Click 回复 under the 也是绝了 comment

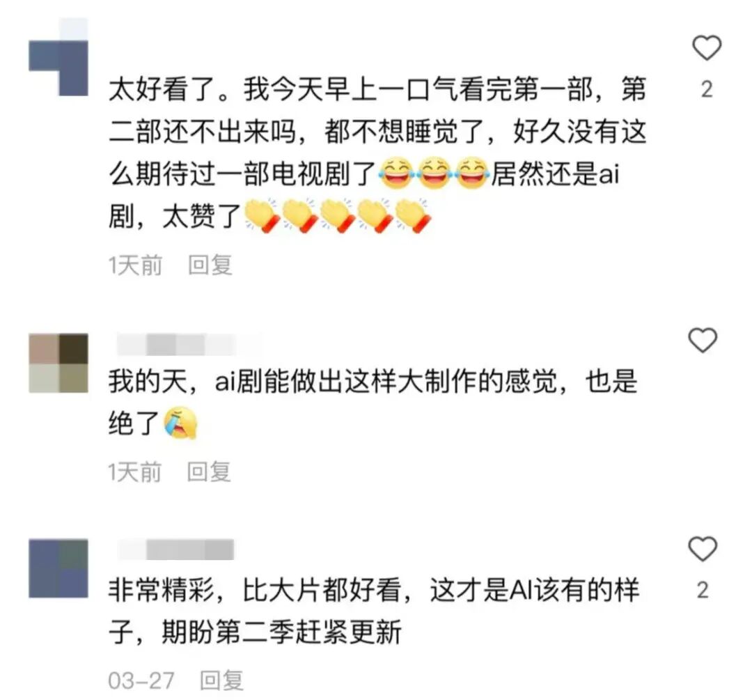pyautogui.click(x=209, y=472)
